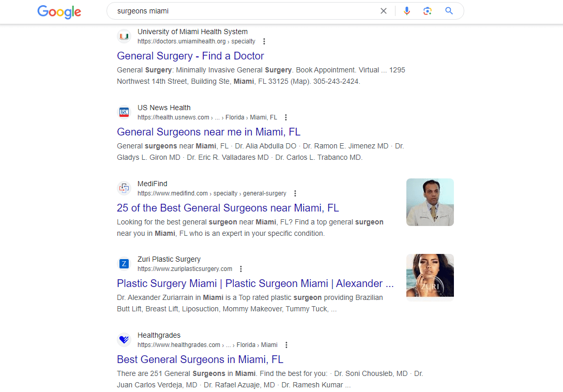Click the Zuri Plastic Surgery favicon
Viewport: 563px width, 392px height.
click(x=124, y=264)
